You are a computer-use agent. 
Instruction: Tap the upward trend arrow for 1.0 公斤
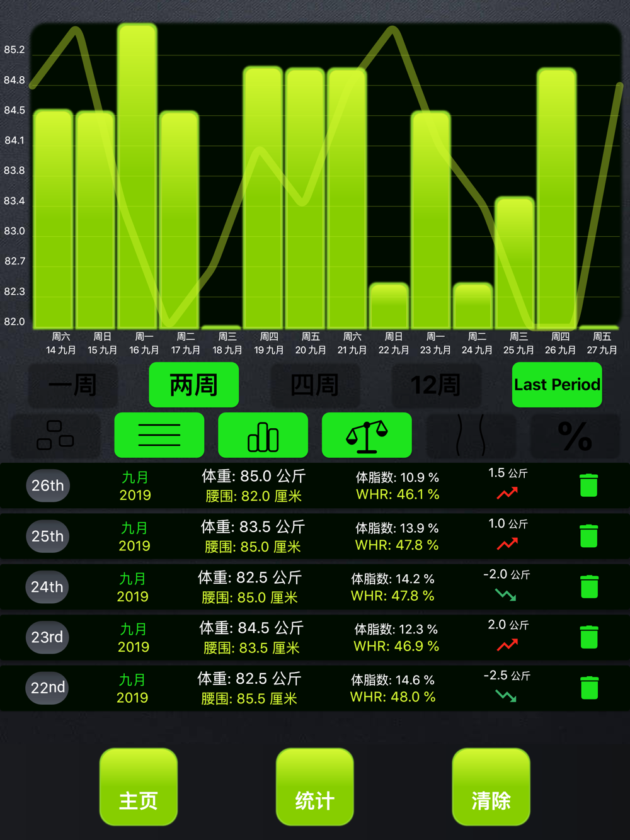tap(507, 544)
